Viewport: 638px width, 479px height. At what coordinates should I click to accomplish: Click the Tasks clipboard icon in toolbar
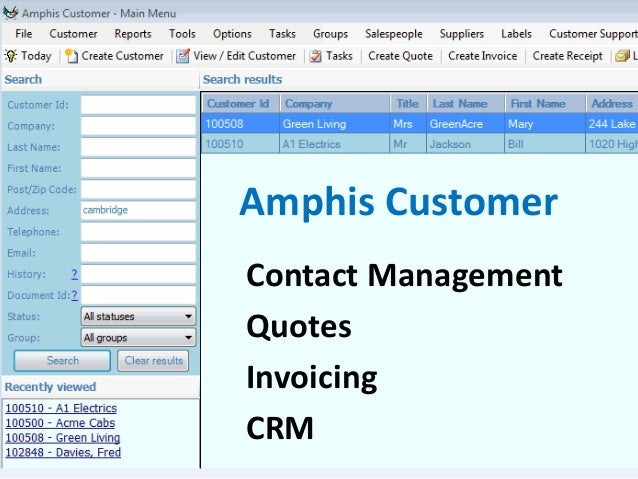coord(315,56)
